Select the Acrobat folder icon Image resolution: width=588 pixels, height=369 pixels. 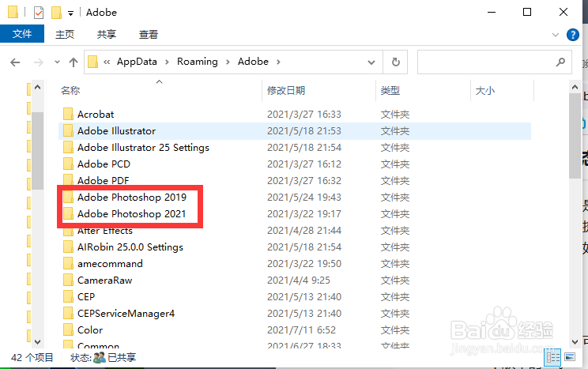click(68, 114)
